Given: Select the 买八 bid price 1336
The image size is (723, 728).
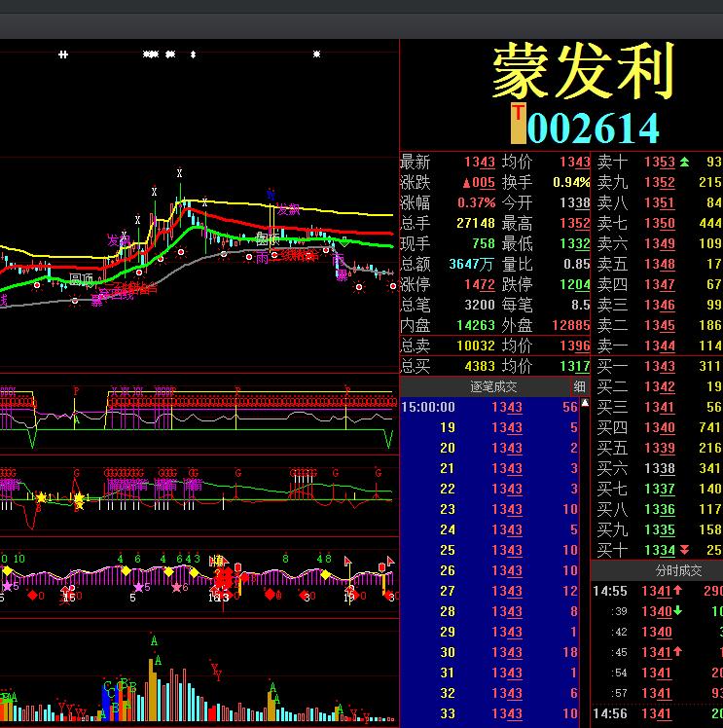Looking at the screenshot, I should 660,509.
